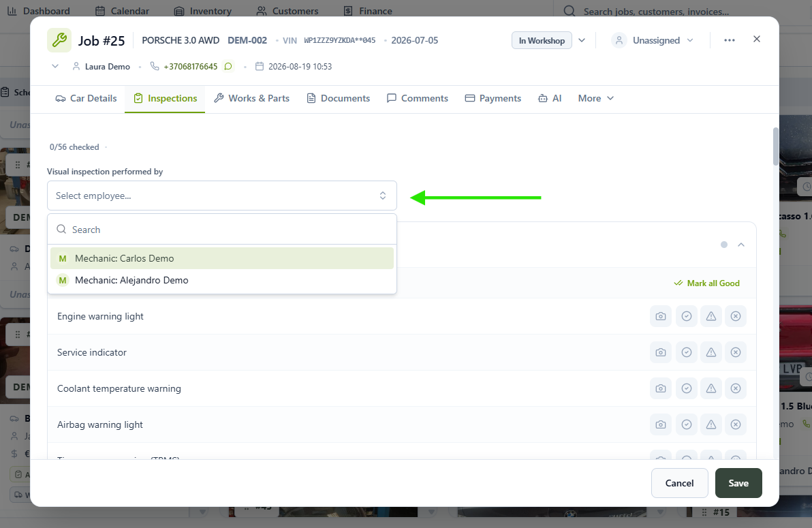This screenshot has height=528, width=812.
Task: Mark Coolant temperature warning as warning
Action: [x=711, y=388]
